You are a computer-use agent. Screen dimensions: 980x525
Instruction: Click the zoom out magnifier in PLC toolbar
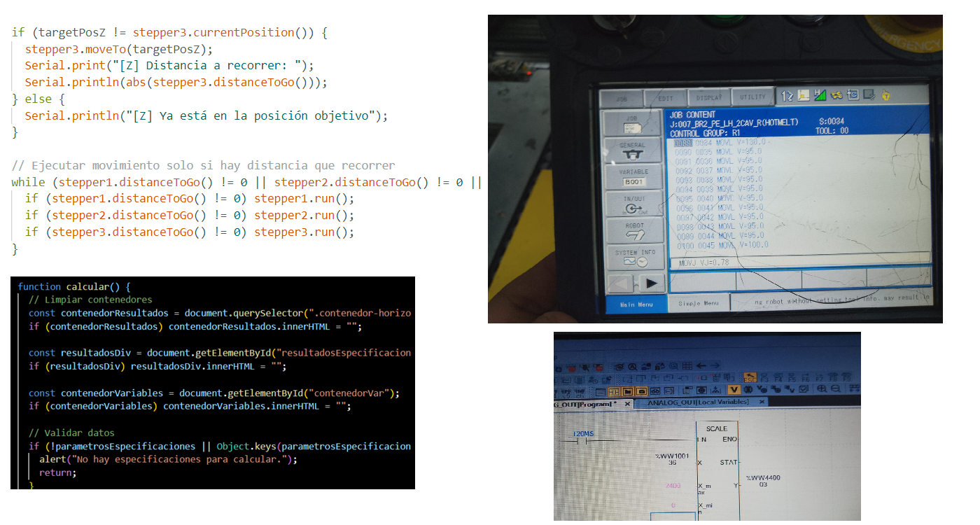(836, 389)
